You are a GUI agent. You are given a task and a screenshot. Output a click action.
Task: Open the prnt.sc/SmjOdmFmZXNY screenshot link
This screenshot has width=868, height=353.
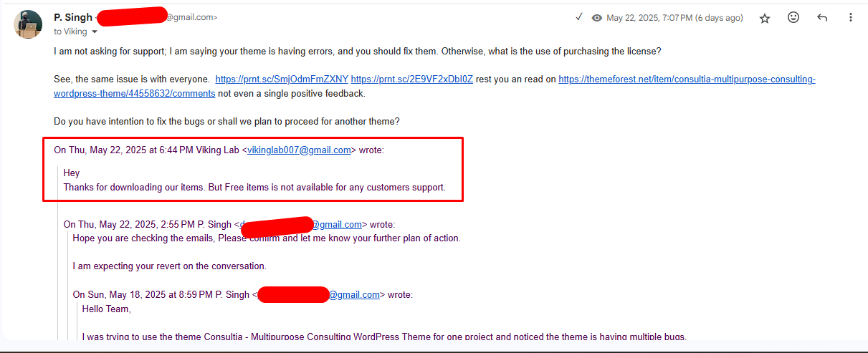point(282,79)
